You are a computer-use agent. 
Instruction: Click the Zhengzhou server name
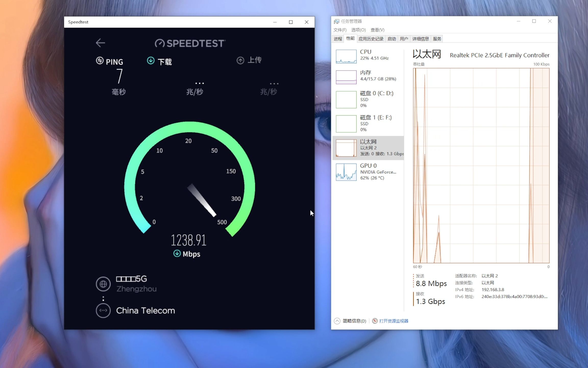(136, 289)
